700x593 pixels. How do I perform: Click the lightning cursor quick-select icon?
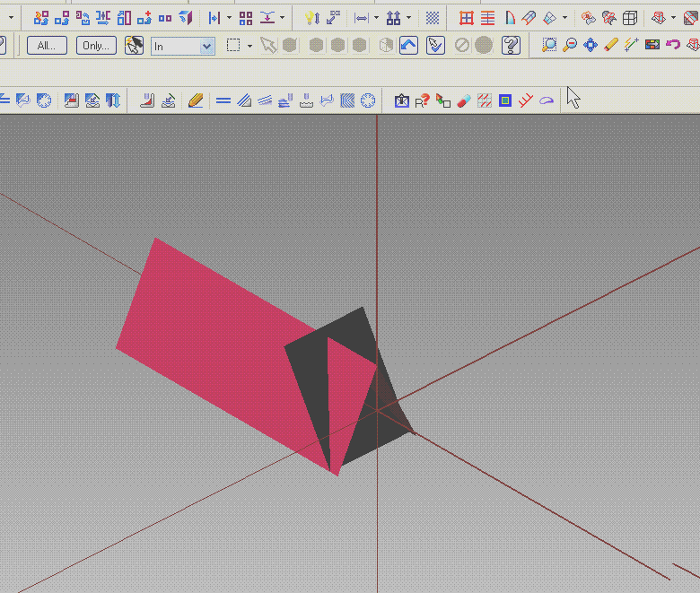(x=134, y=46)
